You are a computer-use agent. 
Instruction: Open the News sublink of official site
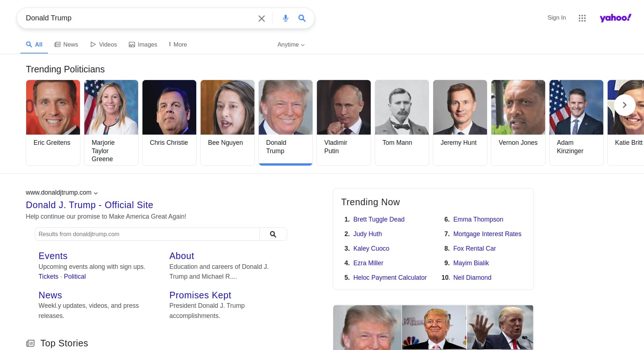click(50, 295)
